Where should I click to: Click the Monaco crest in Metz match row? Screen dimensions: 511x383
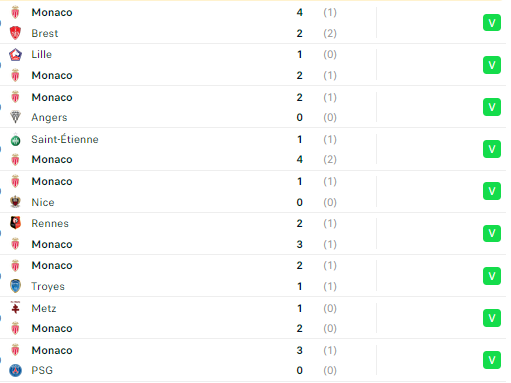(15, 328)
